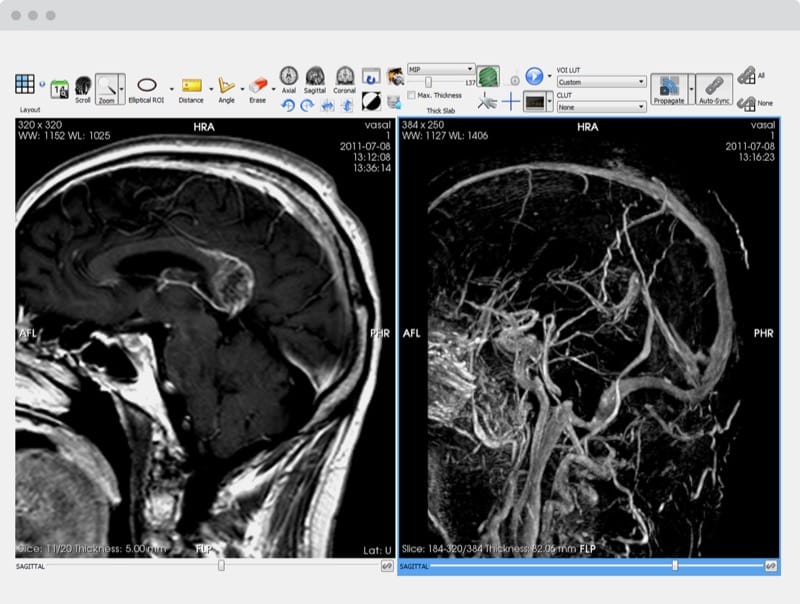This screenshot has height=604, width=800.
Task: Click the select All viewers button
Action: coord(746,76)
